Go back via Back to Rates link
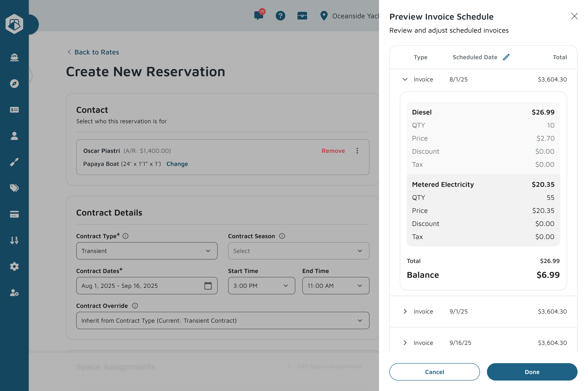 click(x=93, y=52)
